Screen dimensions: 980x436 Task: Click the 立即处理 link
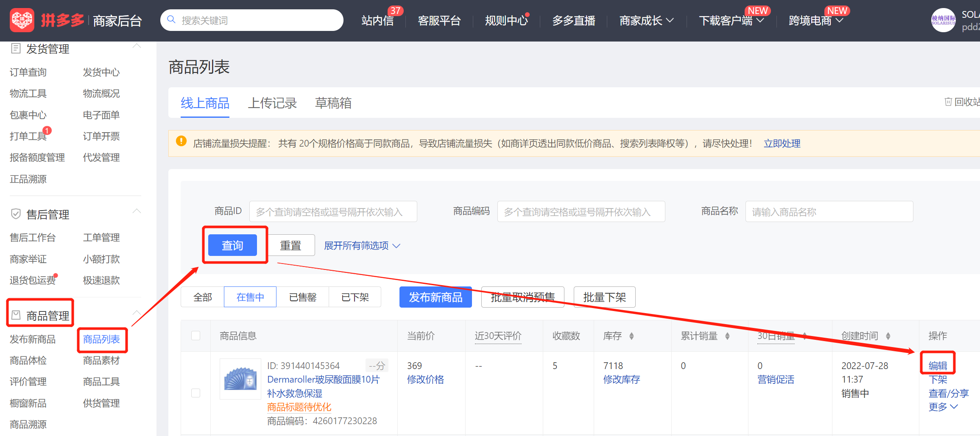(782, 144)
